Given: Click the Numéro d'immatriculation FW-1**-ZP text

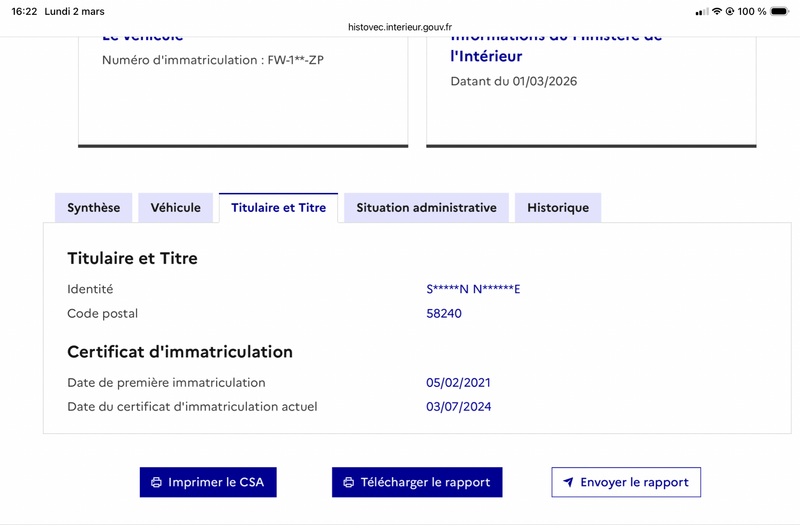Looking at the screenshot, I should (213, 60).
